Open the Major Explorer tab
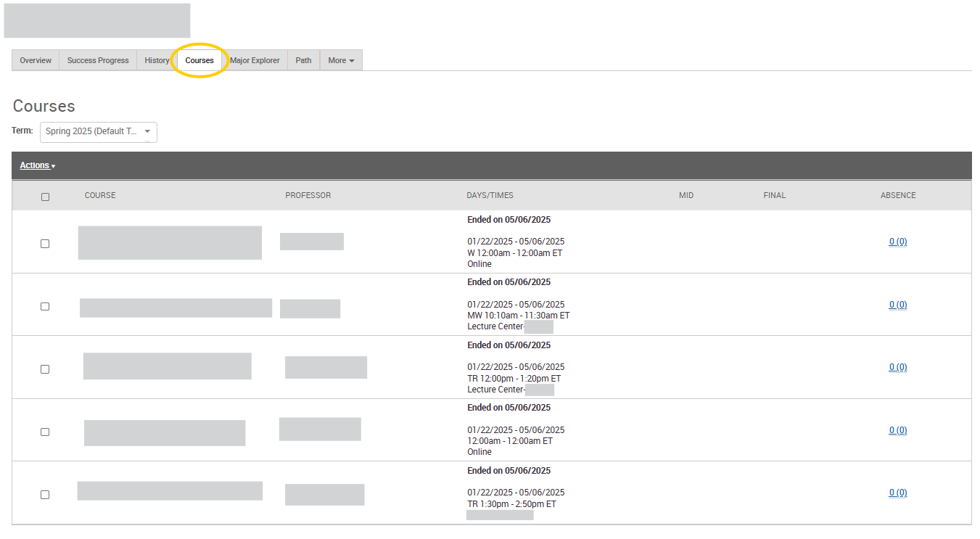The height and width of the screenshot is (539, 980). [x=255, y=60]
